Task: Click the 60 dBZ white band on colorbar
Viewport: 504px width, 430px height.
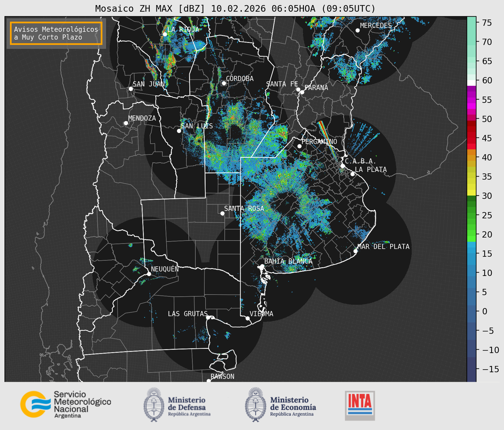Action: (x=471, y=83)
